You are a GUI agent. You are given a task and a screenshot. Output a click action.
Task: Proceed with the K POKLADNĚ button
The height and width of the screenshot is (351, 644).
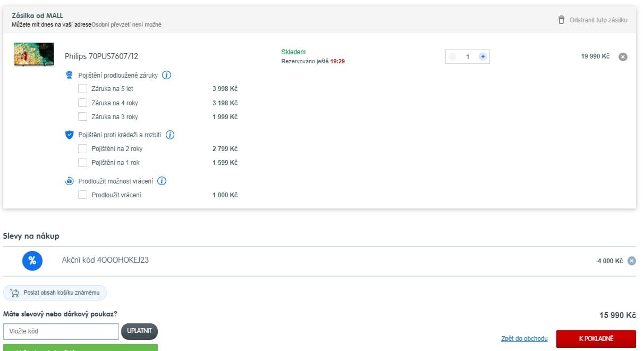(x=596, y=339)
